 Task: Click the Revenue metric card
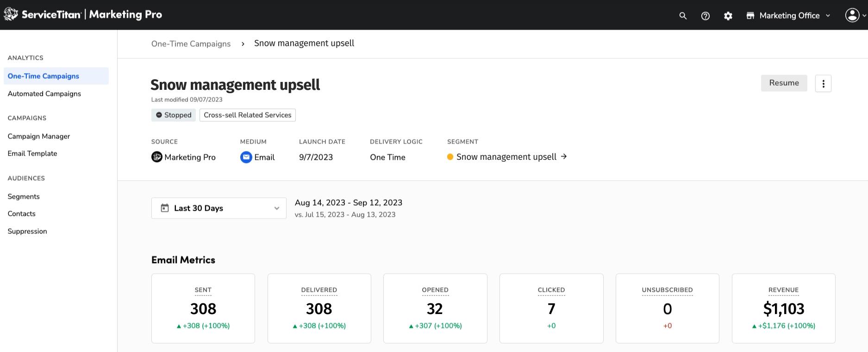click(783, 308)
